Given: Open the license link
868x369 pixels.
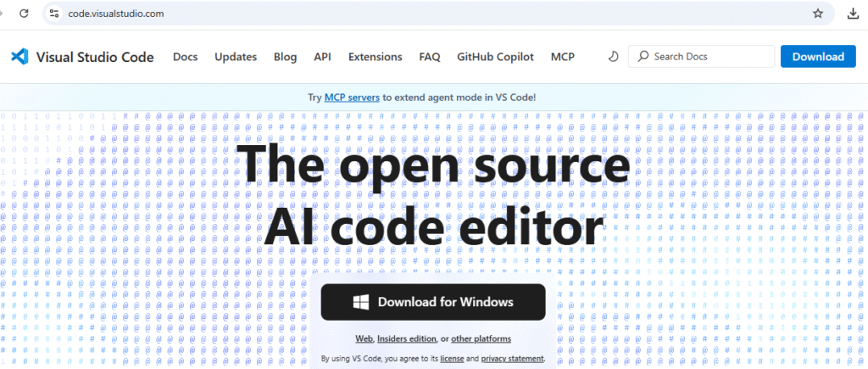Looking at the screenshot, I should point(452,359).
